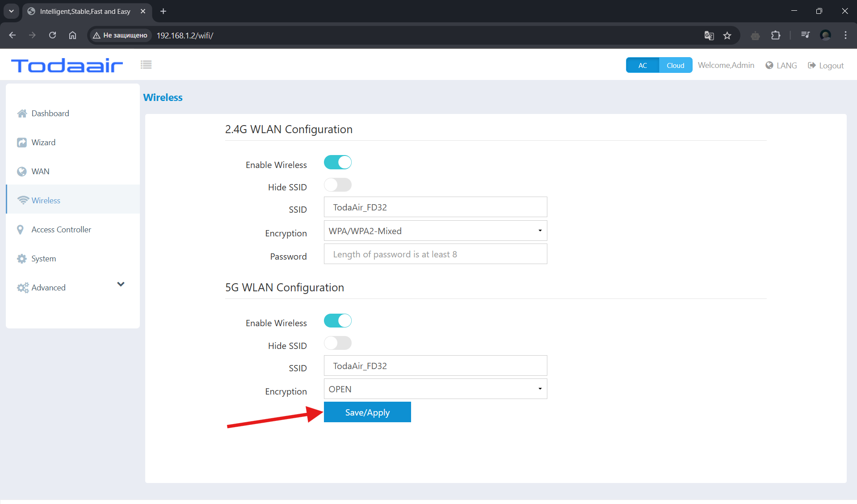
Task: Open the 5G Encryption dropdown set to OPEN
Action: [x=435, y=389]
